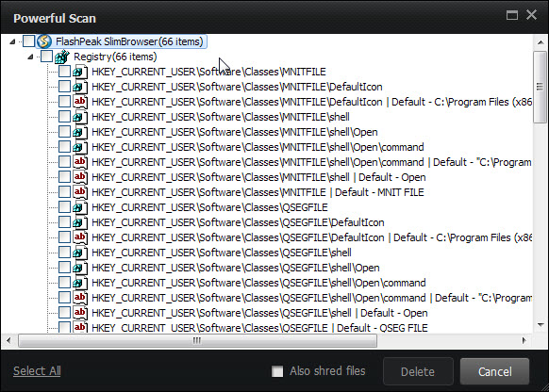Select MNITFILE\shell | Default - Open text

(x=258, y=177)
